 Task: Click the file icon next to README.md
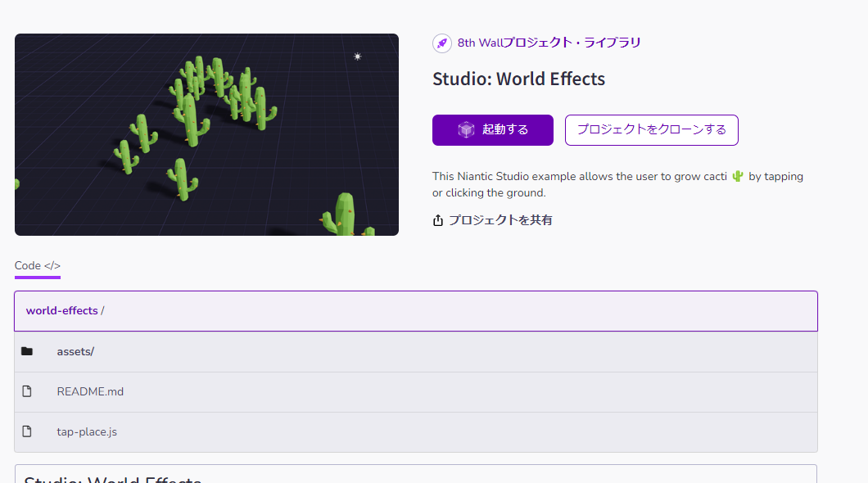[27, 391]
